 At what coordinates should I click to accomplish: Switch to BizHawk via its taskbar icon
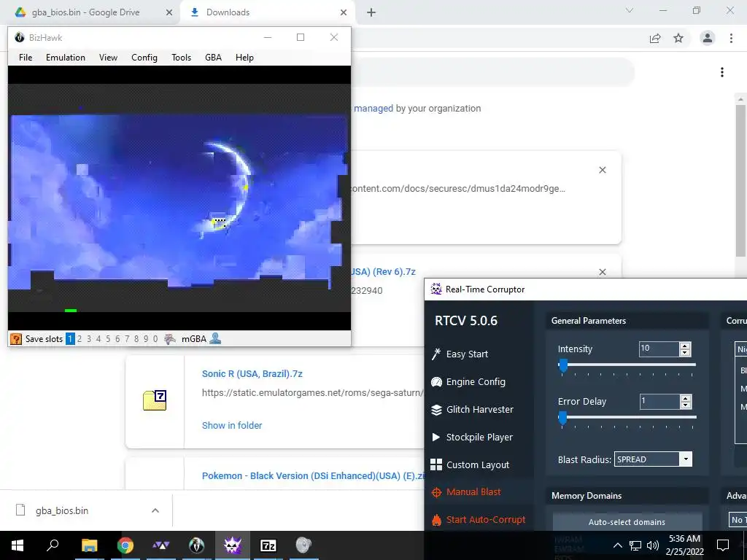click(x=197, y=545)
